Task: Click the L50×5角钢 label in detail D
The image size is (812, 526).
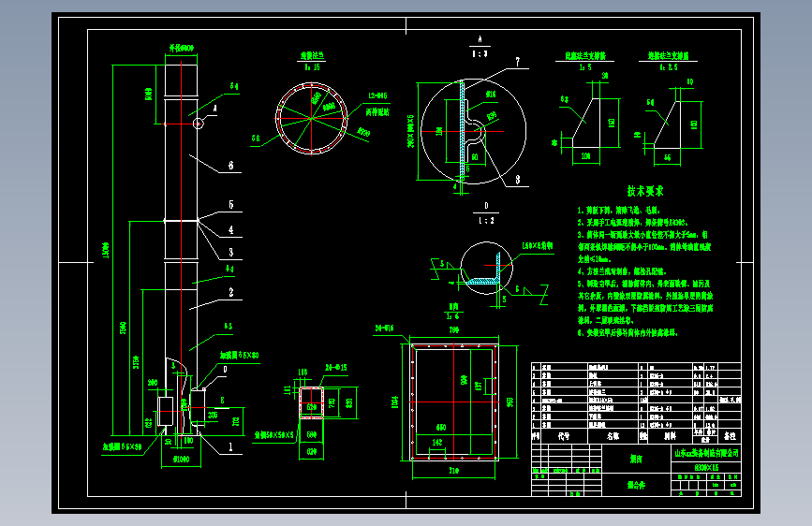Action: pos(537,246)
